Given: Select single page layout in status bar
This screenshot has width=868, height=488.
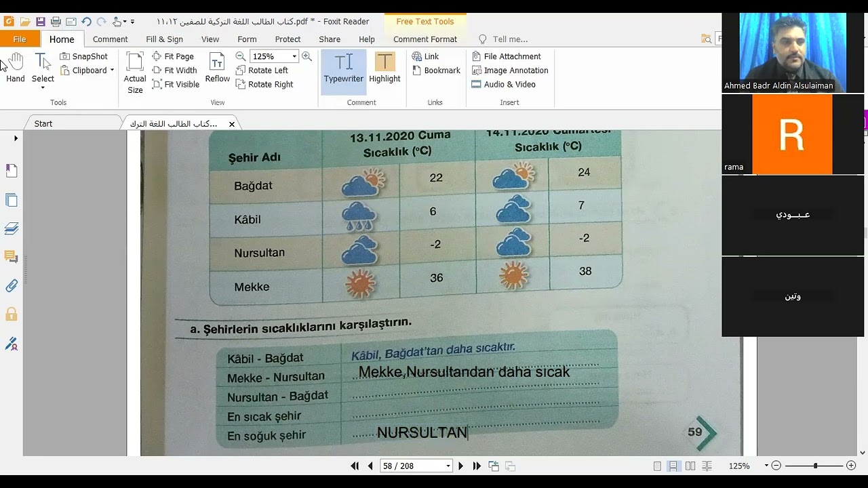Looking at the screenshot, I should 657,466.
